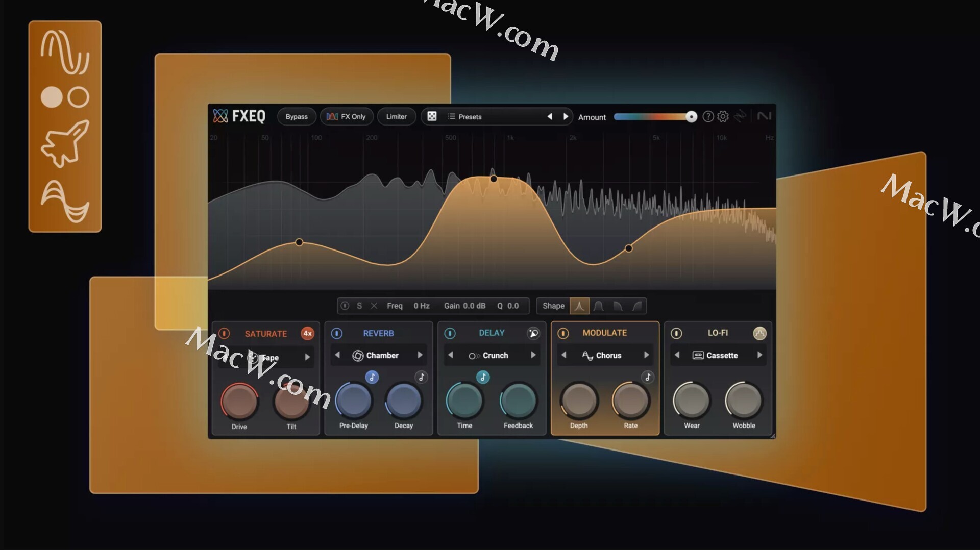Toggle the Limiter button
The height and width of the screenshot is (550, 980).
point(396,116)
